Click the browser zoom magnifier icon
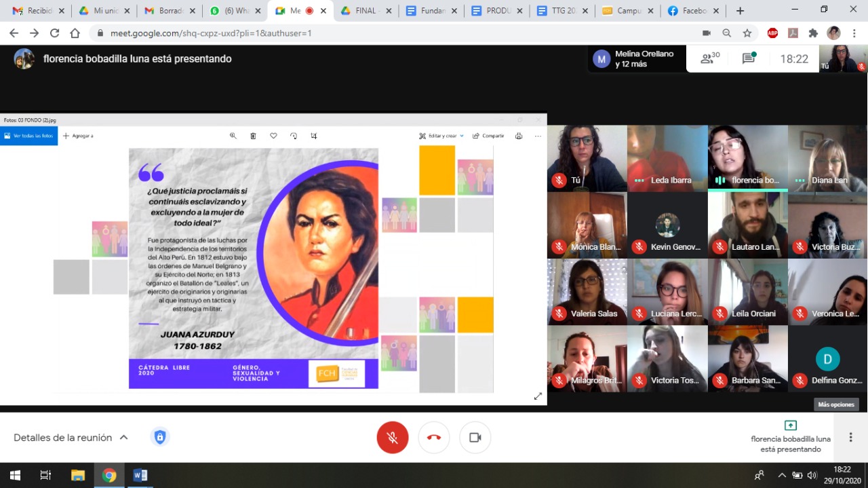The image size is (868, 488). pyautogui.click(x=726, y=33)
